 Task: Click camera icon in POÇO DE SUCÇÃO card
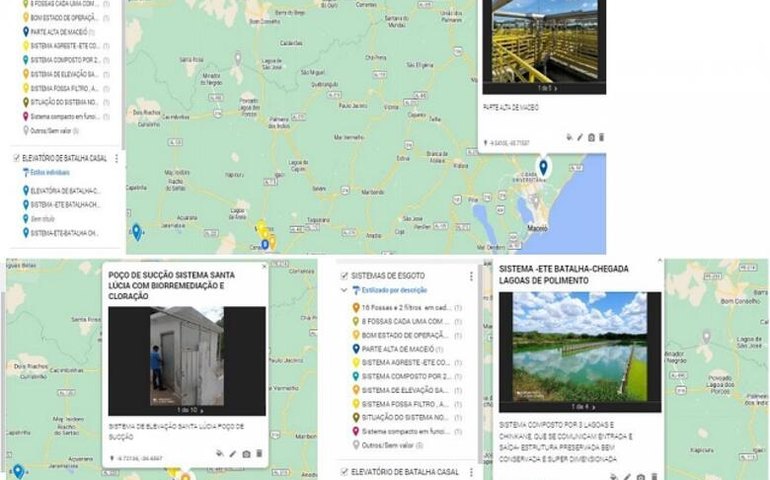(246, 454)
